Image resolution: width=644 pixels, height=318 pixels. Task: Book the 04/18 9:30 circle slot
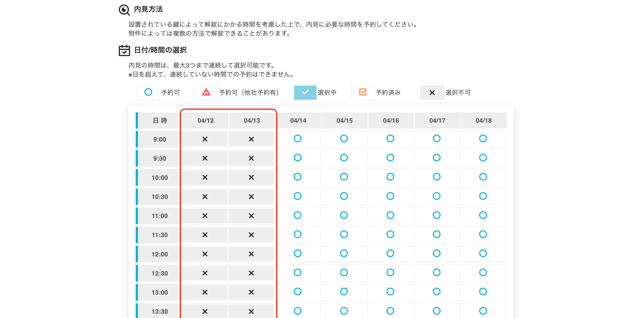(483, 158)
